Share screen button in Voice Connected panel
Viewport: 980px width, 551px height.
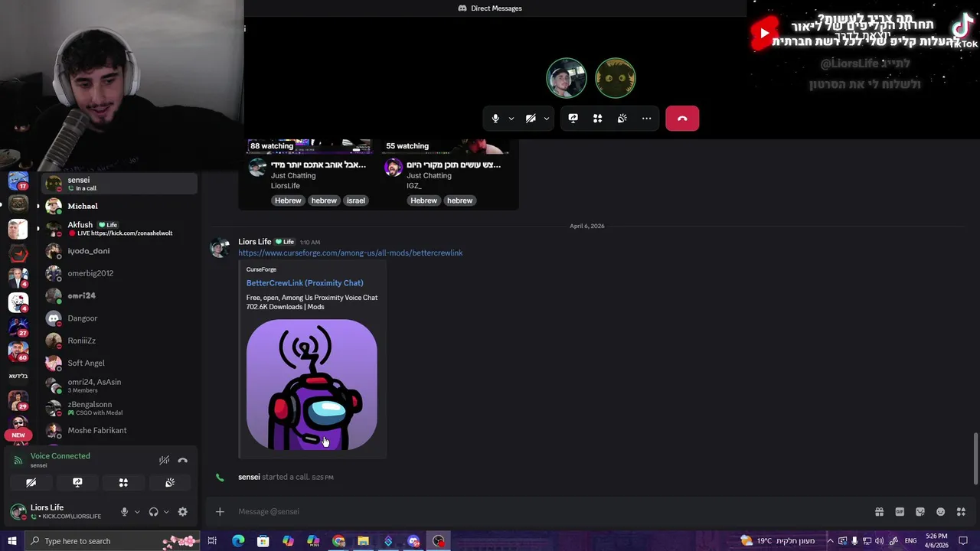tap(77, 483)
